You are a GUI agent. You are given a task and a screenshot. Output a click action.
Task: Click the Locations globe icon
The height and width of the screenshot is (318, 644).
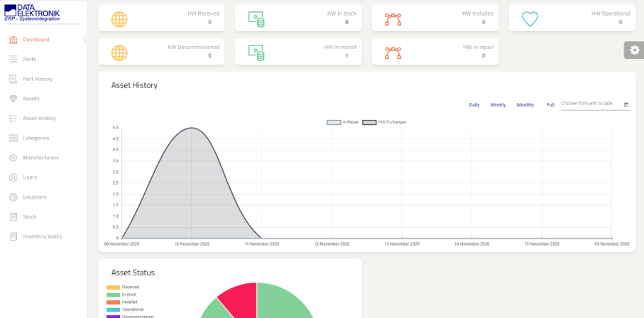click(x=13, y=197)
